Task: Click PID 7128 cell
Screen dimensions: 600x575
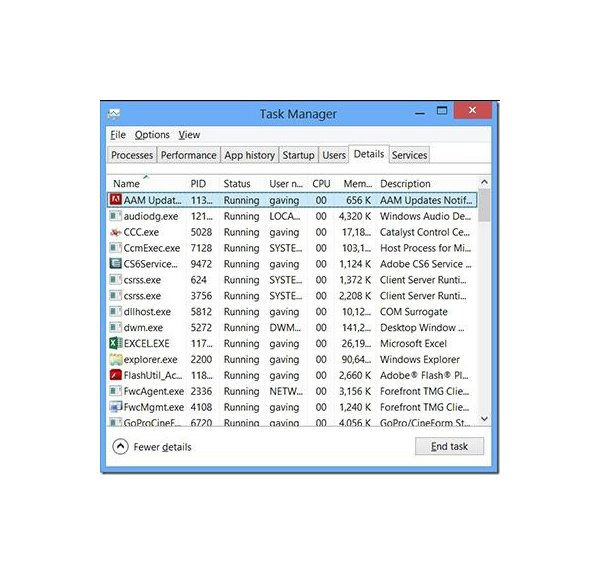Action: [201, 248]
